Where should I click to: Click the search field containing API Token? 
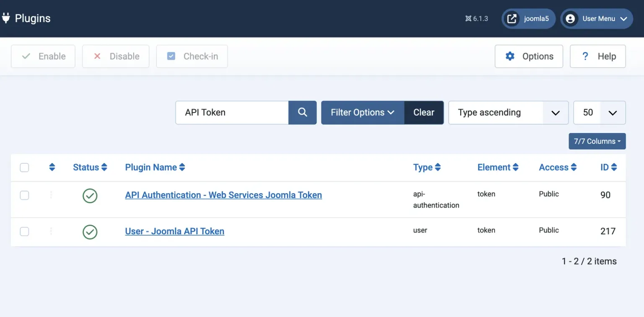(232, 113)
